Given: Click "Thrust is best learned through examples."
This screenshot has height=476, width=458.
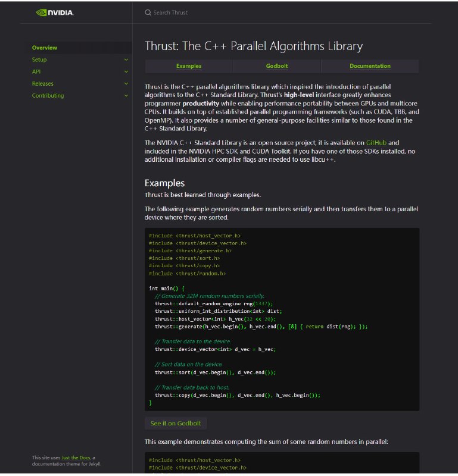Looking at the screenshot, I should pos(202,195).
